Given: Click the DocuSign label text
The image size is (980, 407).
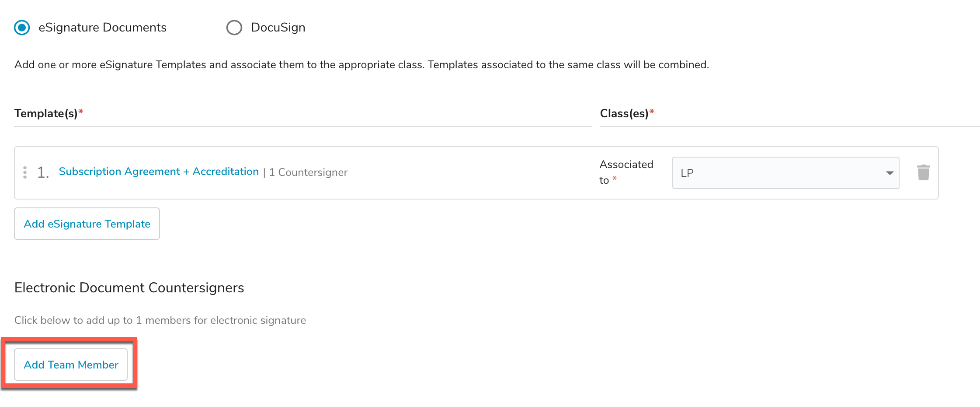Looking at the screenshot, I should pyautogui.click(x=278, y=28).
